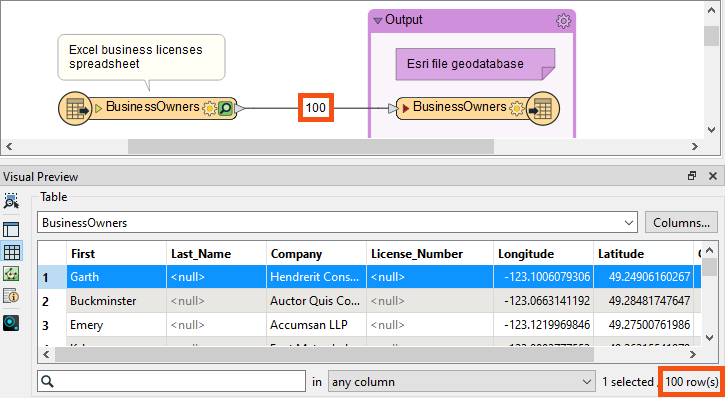Select the 'Esri file geodatabase' annotation

click(475, 64)
